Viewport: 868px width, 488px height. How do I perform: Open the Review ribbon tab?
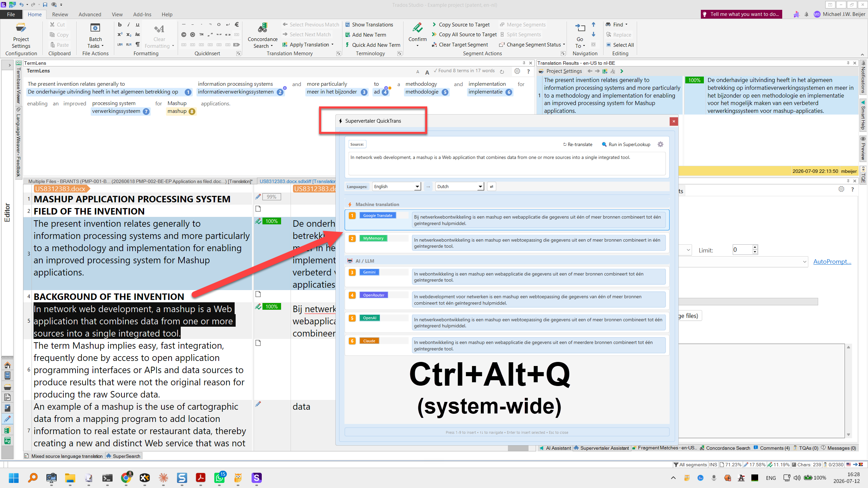coord(60,14)
